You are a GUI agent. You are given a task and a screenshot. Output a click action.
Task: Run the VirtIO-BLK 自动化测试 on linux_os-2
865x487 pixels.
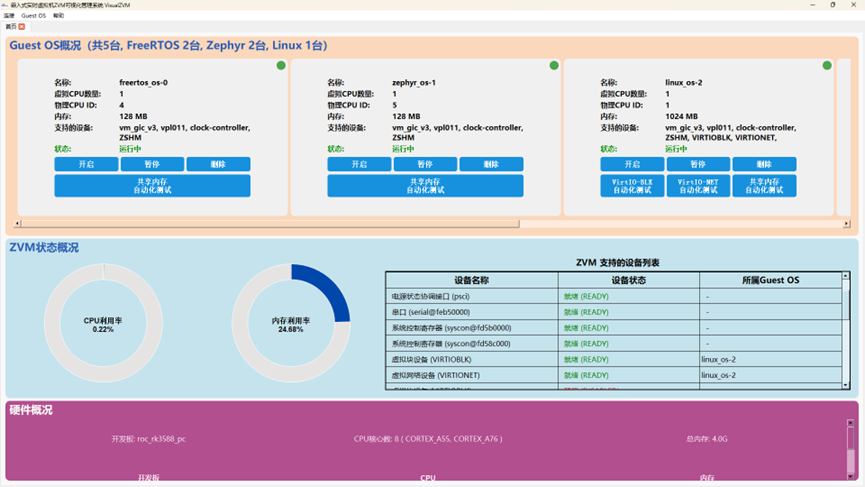(632, 186)
